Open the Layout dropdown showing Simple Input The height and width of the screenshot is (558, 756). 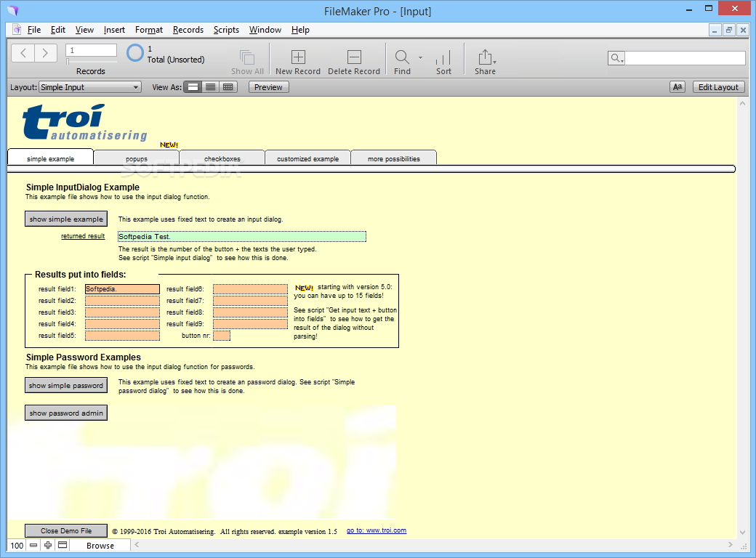coord(89,87)
